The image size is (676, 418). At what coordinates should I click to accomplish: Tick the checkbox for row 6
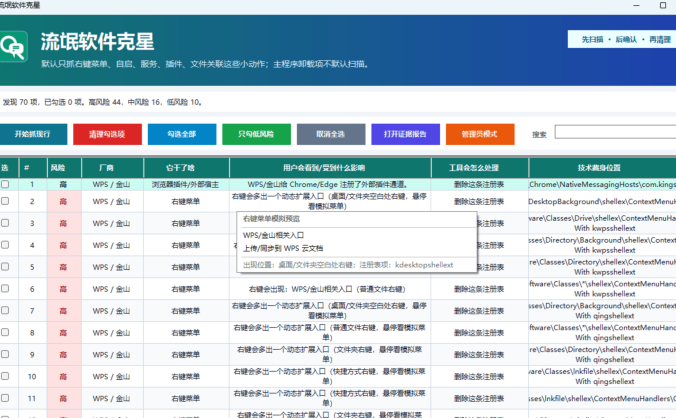click(5, 288)
